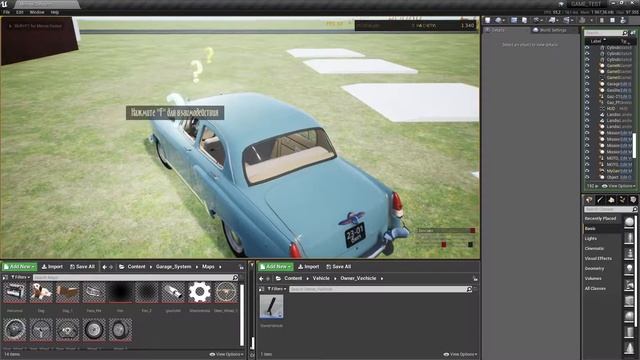Open the Help menu

(x=55, y=12)
